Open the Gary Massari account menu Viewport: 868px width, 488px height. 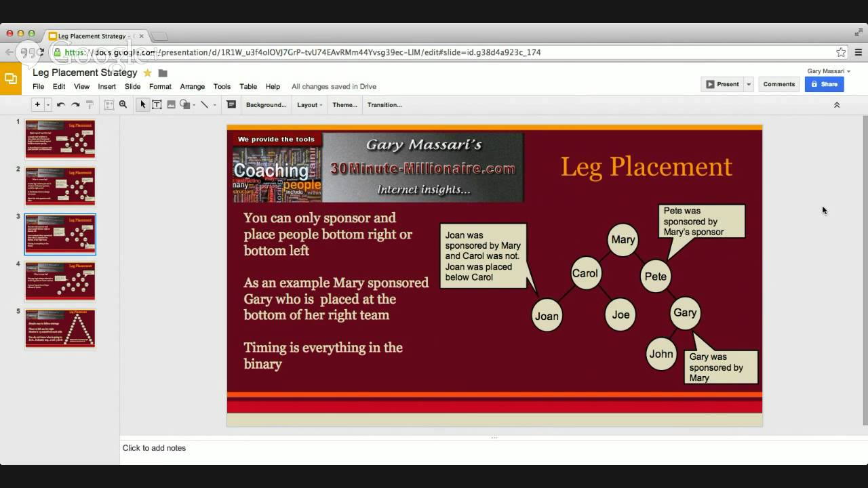[x=829, y=71]
